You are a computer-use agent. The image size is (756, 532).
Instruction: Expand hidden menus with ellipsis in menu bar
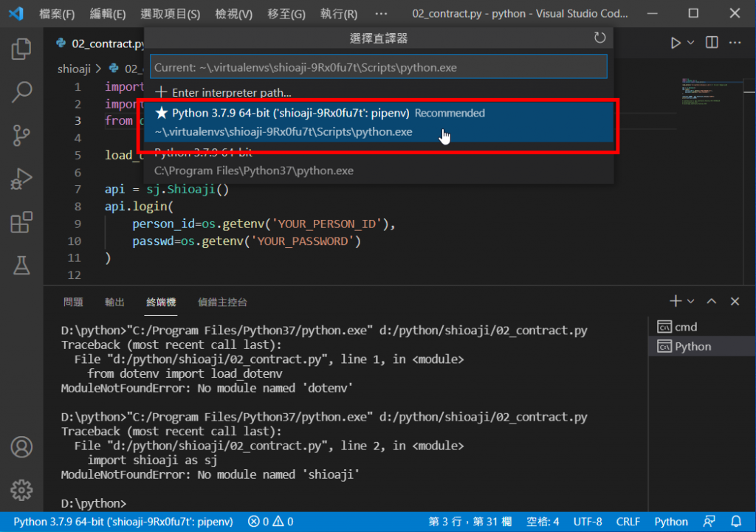point(381,13)
